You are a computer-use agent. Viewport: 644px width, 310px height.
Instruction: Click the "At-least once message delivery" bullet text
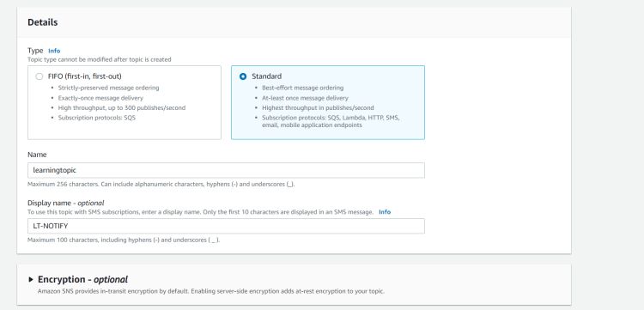[305, 98]
